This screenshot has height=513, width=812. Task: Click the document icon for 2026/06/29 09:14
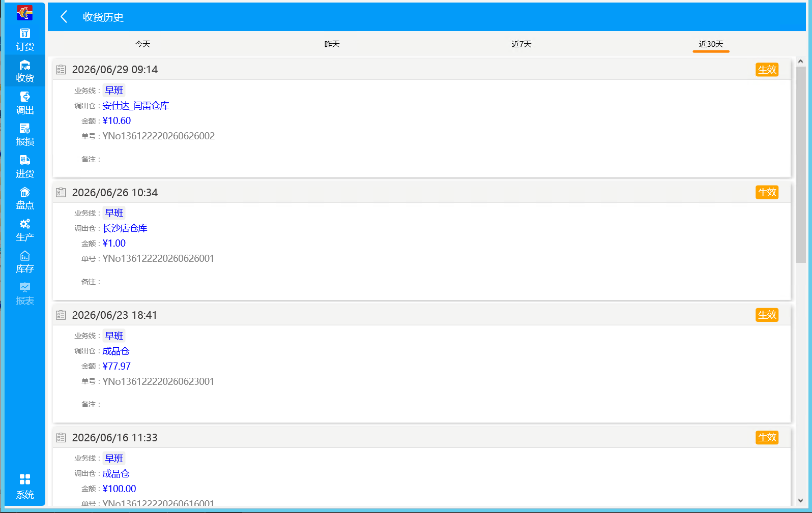click(x=61, y=70)
